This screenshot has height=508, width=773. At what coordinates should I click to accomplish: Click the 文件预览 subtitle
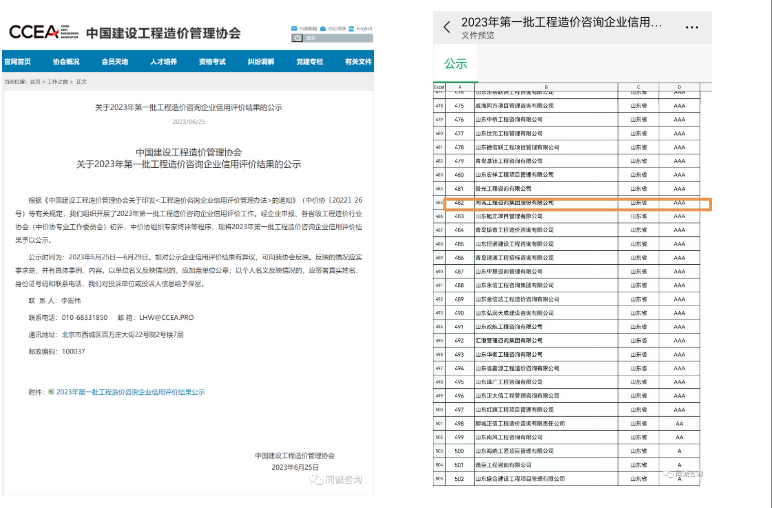point(478,36)
